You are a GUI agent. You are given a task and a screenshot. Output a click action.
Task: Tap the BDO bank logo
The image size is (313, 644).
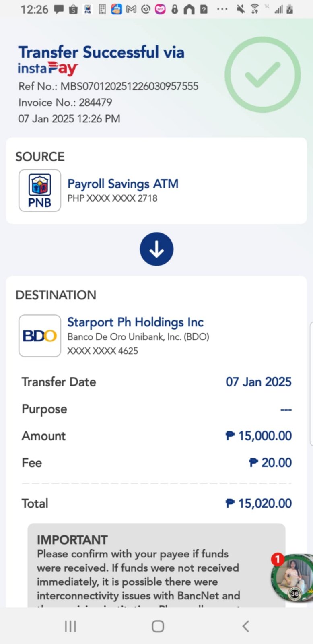coord(40,336)
